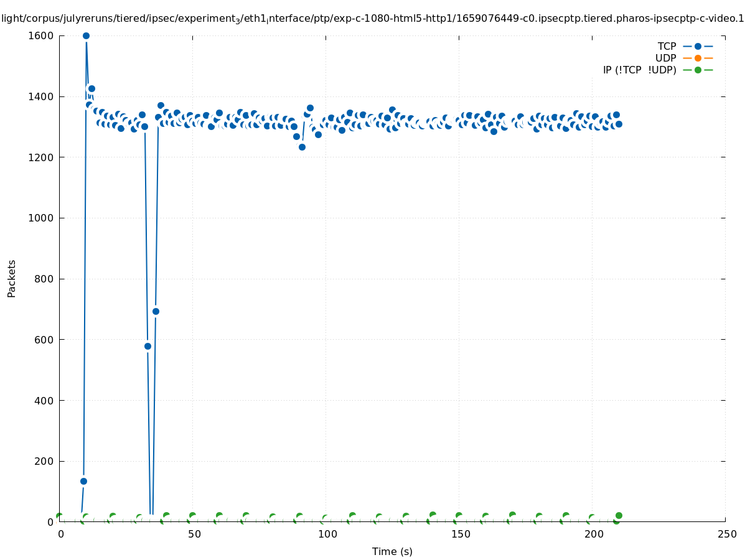Select the TCP low point near 1235 packets
745x560 pixels.
302,147
